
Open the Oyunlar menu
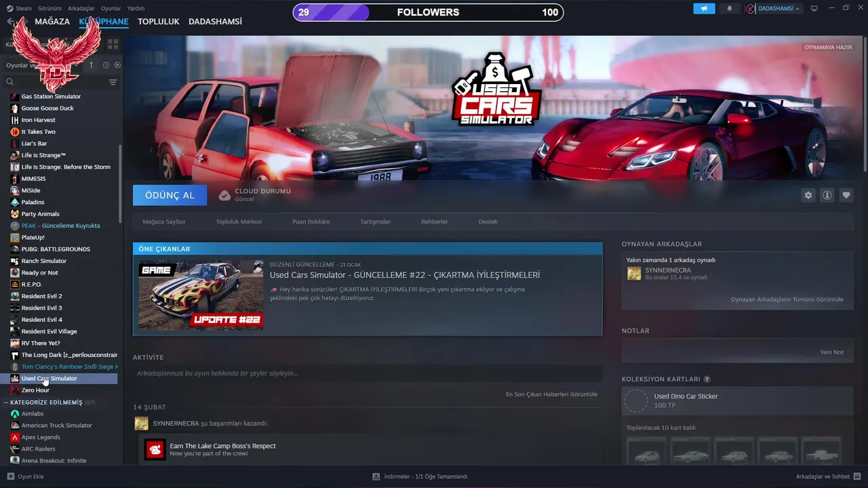111,8
